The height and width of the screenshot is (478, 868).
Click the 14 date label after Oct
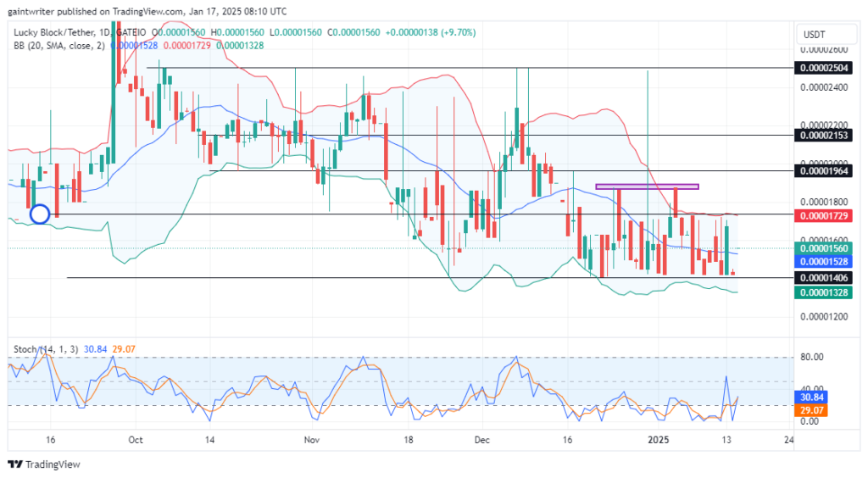[x=210, y=440]
